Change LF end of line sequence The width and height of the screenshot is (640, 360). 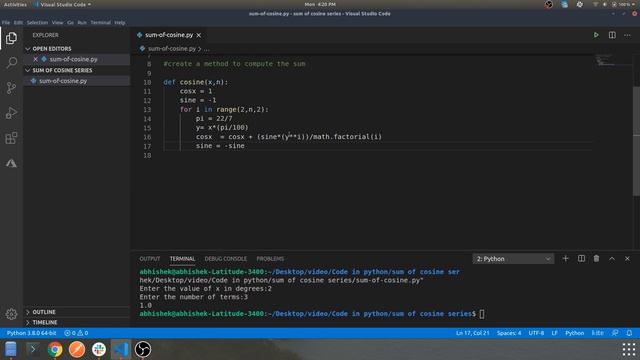coord(554,333)
